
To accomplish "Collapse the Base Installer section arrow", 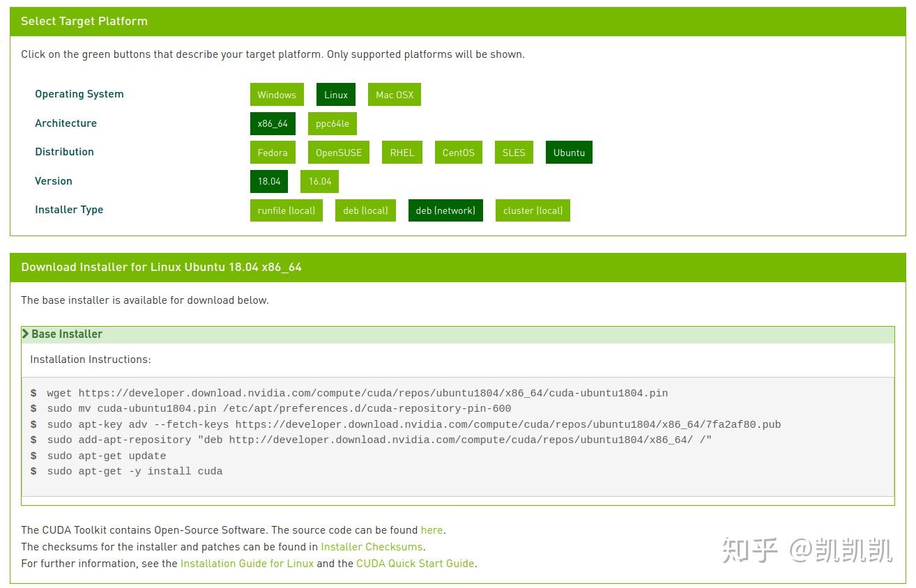I will (x=26, y=334).
